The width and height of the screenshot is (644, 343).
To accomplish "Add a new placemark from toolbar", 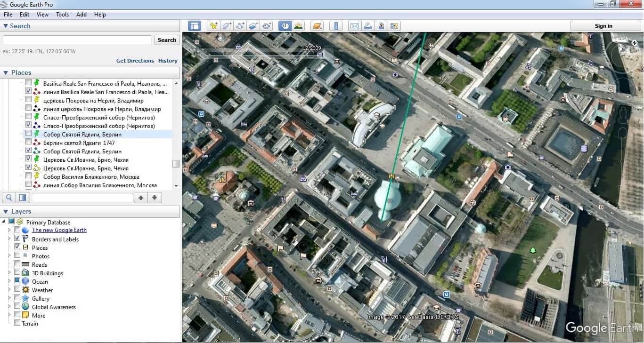I will pyautogui.click(x=213, y=26).
